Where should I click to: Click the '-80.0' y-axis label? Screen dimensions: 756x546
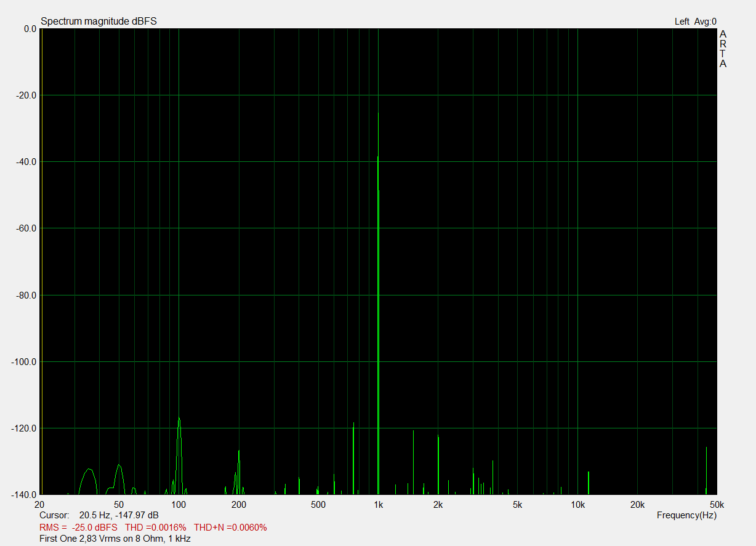click(26, 295)
